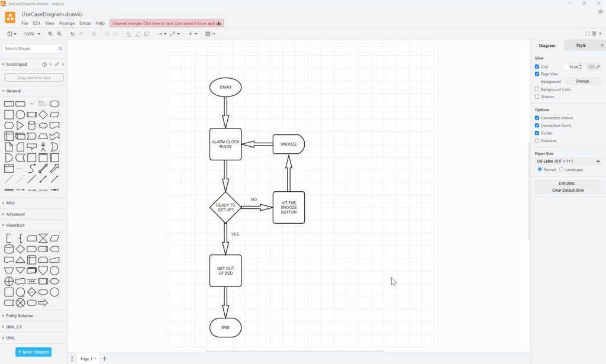The image size is (606, 364).
Task: Zoom in using the magnifier plus icon
Action: click(x=50, y=34)
